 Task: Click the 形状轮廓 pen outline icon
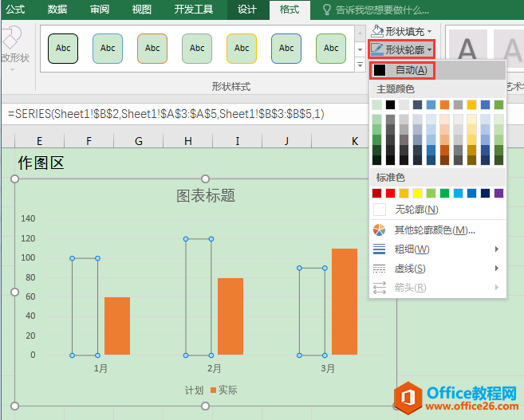point(377,49)
